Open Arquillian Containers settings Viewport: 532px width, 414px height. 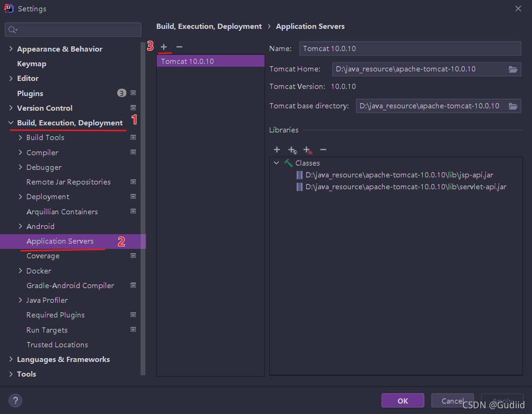(62, 211)
